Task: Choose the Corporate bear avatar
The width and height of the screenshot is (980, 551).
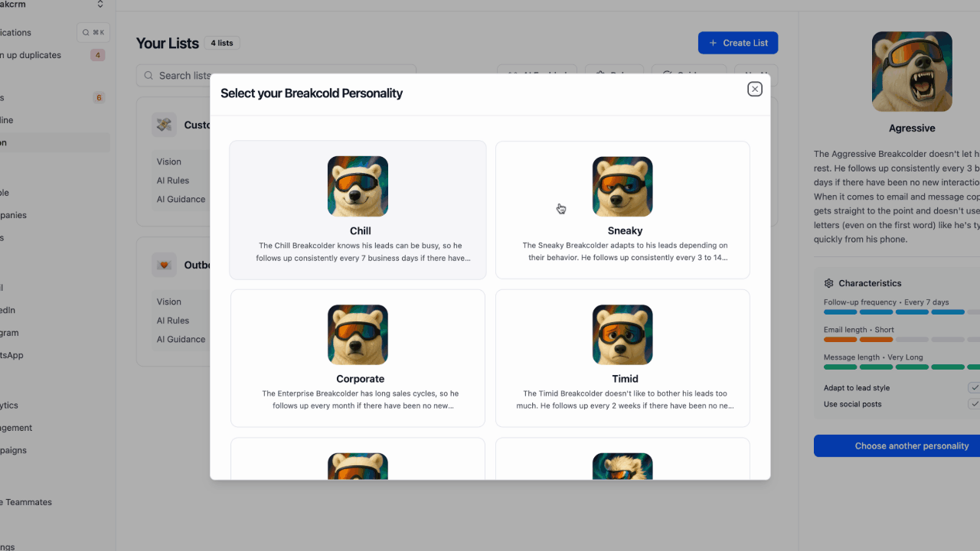Action: pos(358,334)
